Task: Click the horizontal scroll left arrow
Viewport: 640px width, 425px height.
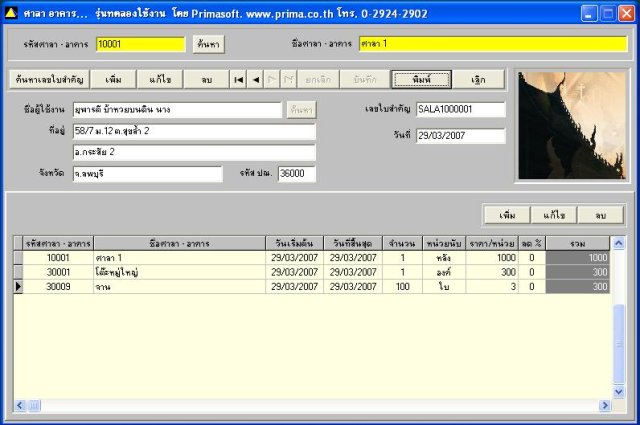Action: 20,405
